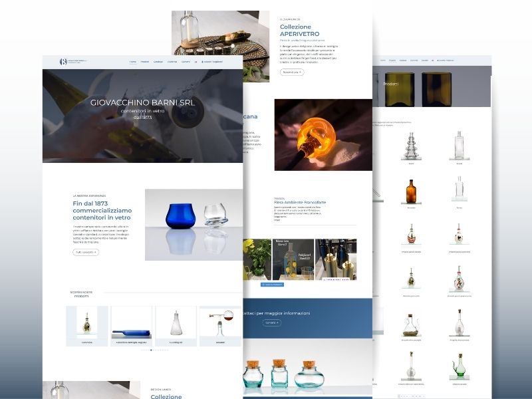The height and width of the screenshot is (399, 532).
Task: Open the Prodotti menu item on the homepage
Action: [145, 62]
